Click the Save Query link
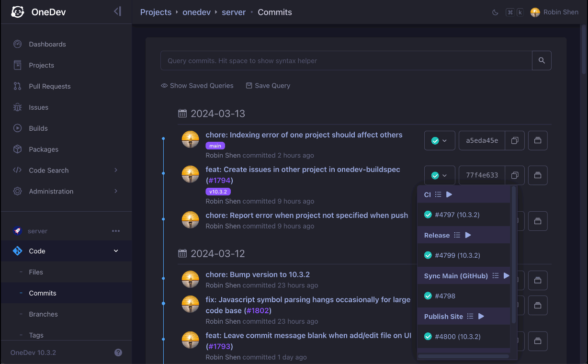The width and height of the screenshot is (588, 364). coord(268,86)
